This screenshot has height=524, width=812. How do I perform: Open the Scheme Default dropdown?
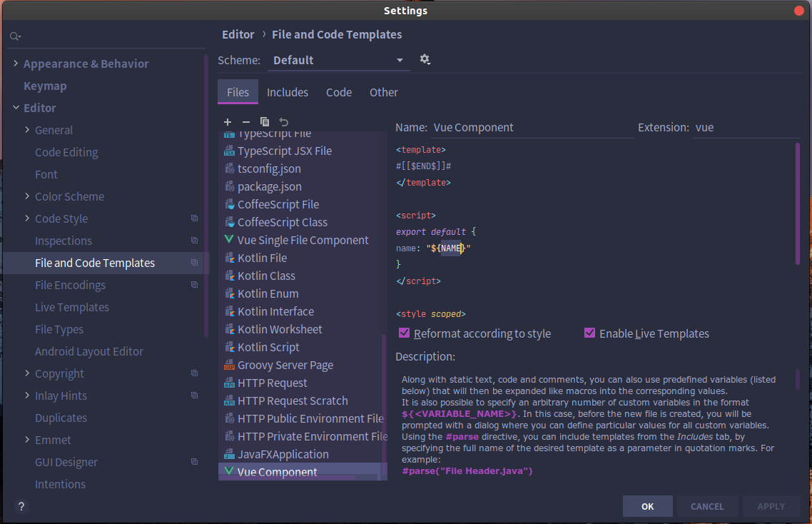[338, 60]
